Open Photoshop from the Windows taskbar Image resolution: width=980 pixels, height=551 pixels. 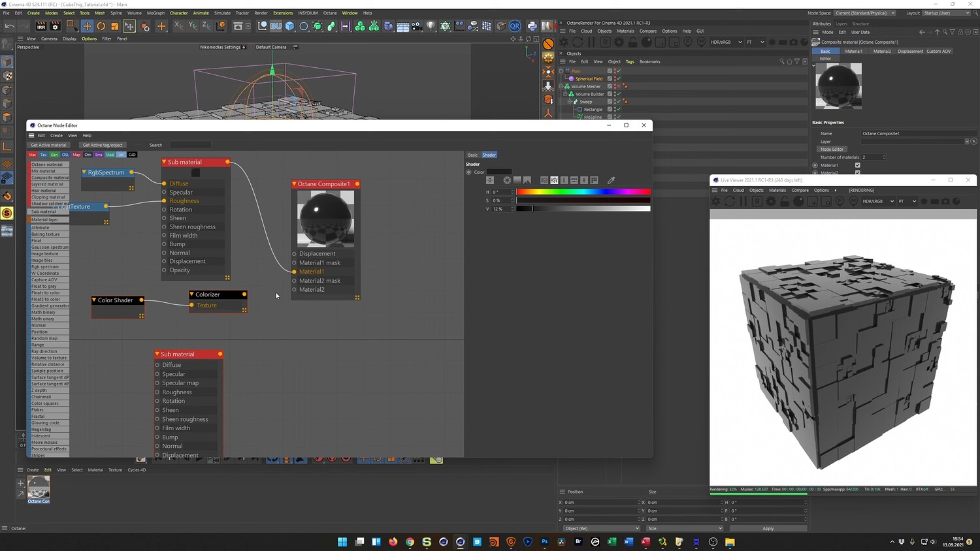coord(545,542)
